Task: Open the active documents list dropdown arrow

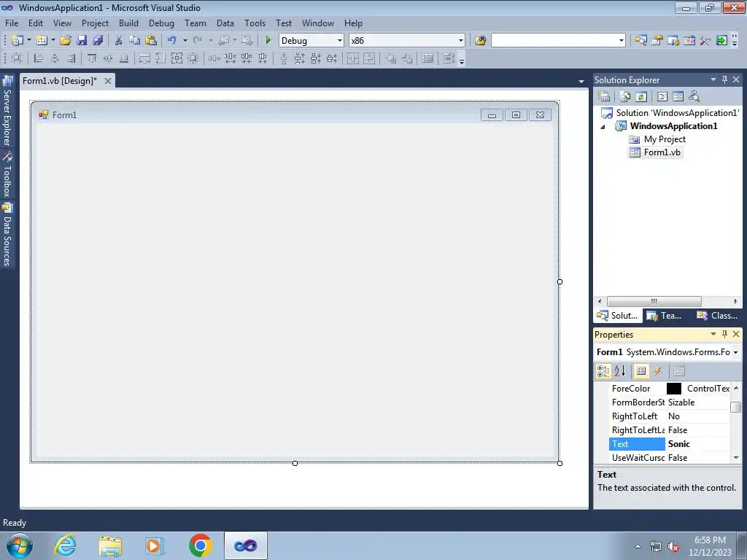Action: (x=581, y=82)
